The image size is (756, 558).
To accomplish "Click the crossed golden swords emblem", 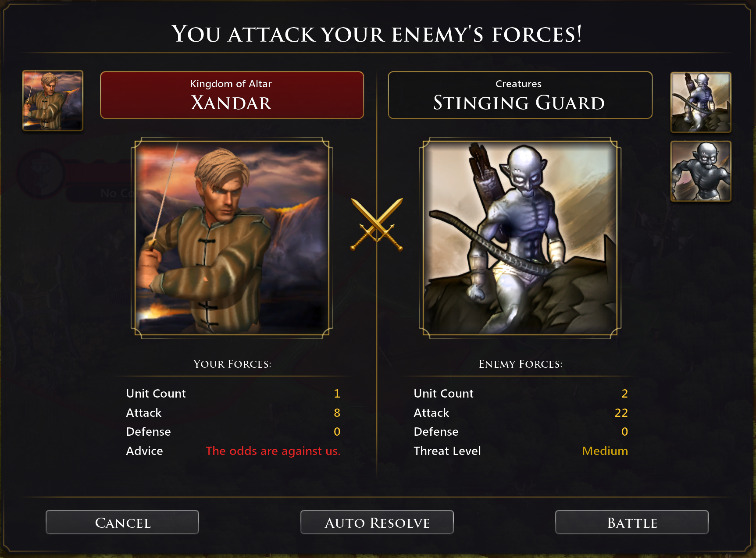I will click(377, 224).
